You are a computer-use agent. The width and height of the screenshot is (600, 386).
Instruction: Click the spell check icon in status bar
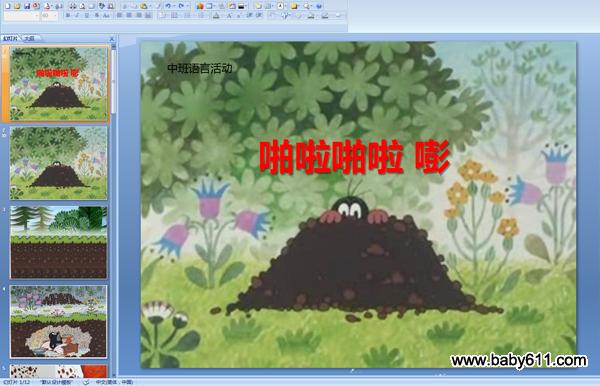tap(86, 382)
